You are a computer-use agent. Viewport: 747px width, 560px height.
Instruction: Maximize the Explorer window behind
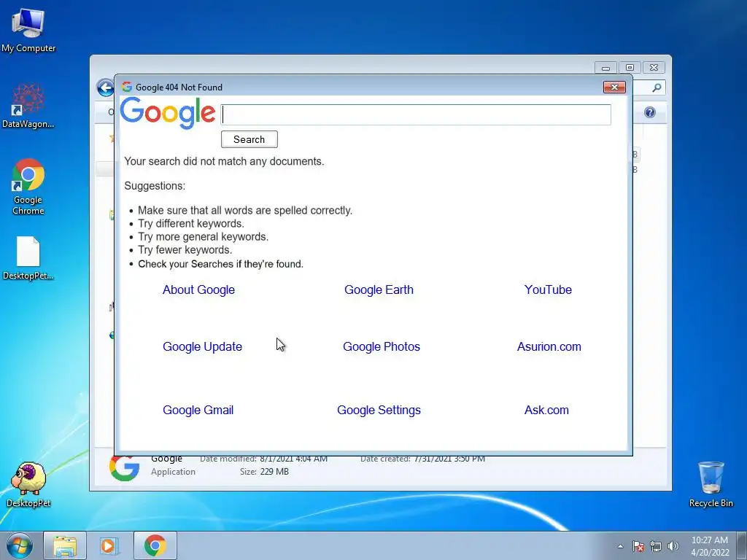630,68
